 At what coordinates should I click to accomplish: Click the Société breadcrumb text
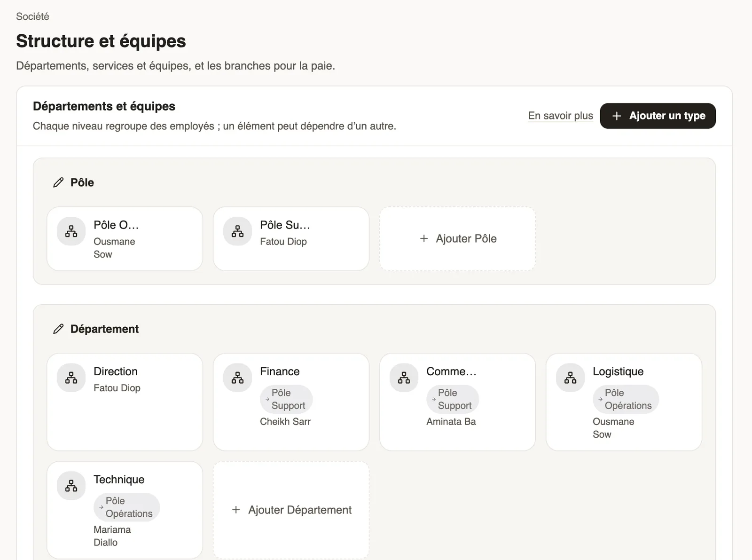point(32,16)
